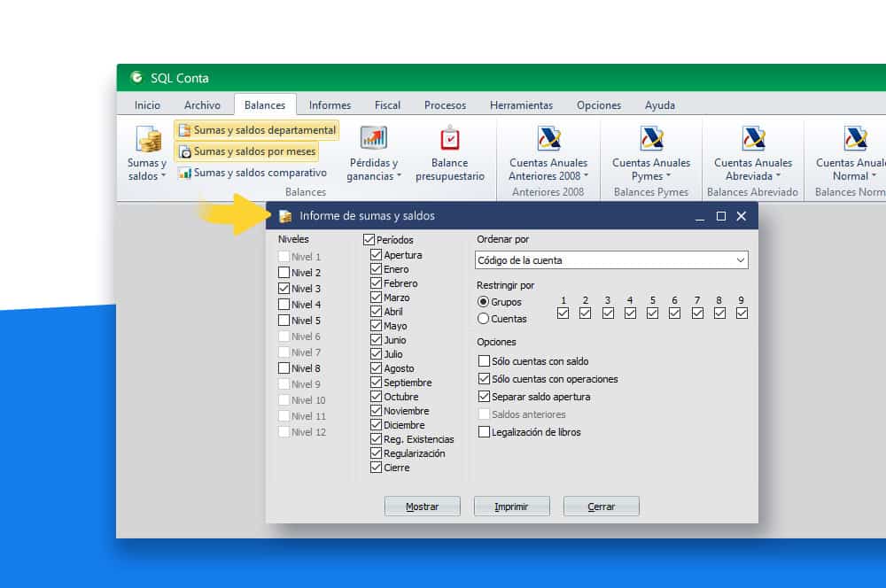Select Sumas y saldos por meses
886x588 pixels.
pos(247,151)
